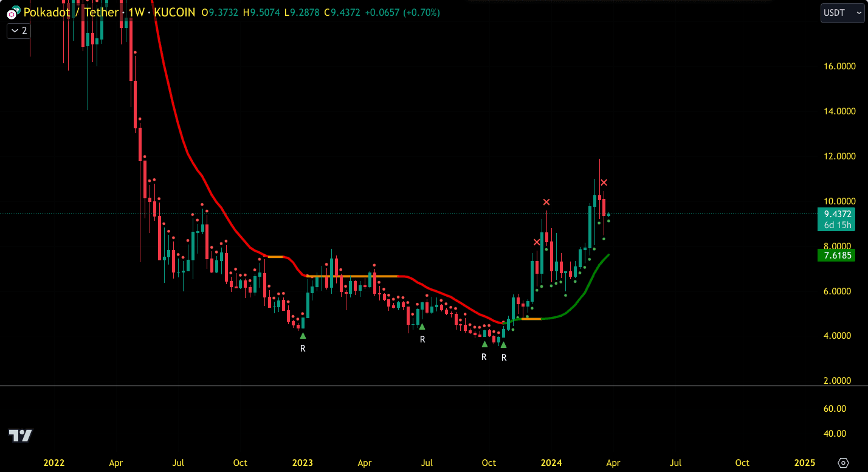Click the 10.0000 price scale label
Image resolution: width=868 pixels, height=472 pixels.
[x=839, y=201]
